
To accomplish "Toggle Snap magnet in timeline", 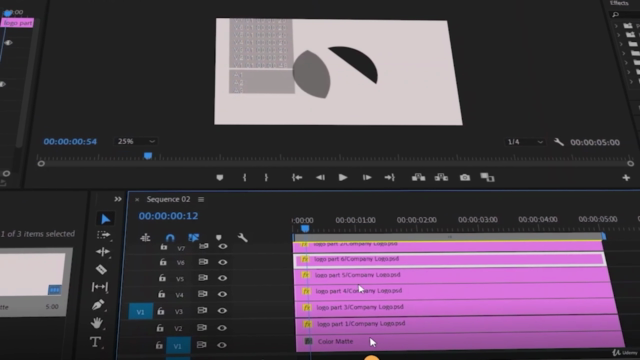I will [x=170, y=238].
